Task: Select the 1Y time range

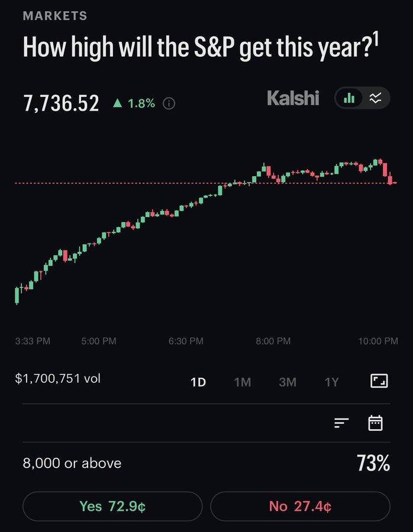Action: (x=332, y=382)
